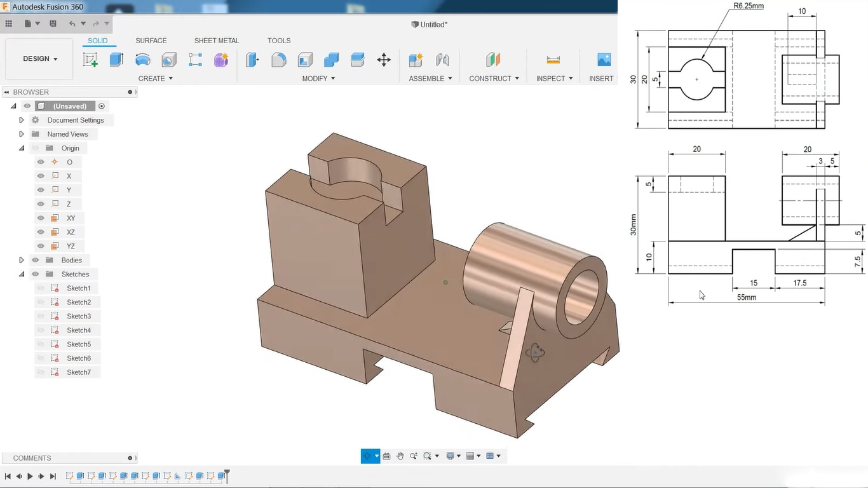This screenshot has height=488, width=868.
Task: Toggle visibility of Sketch1
Action: (x=41, y=288)
